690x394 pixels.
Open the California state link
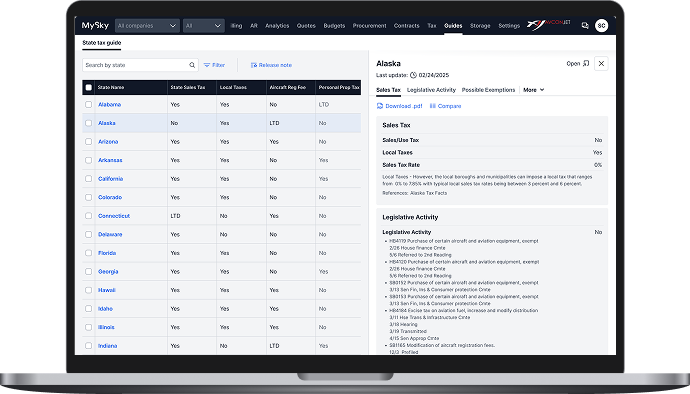pyautogui.click(x=110, y=179)
